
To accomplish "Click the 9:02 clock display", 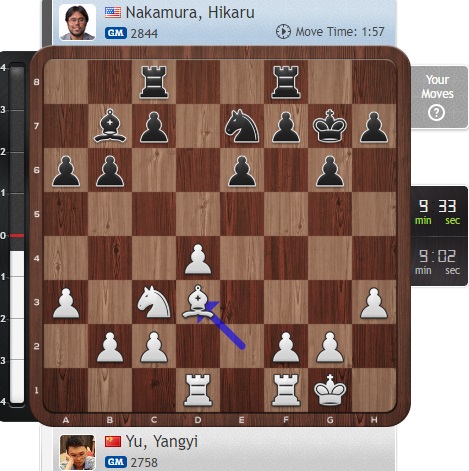I will 439,261.
